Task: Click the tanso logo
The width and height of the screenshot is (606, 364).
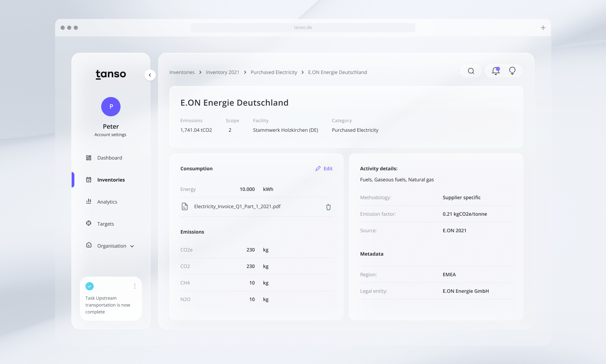Action: click(x=111, y=74)
